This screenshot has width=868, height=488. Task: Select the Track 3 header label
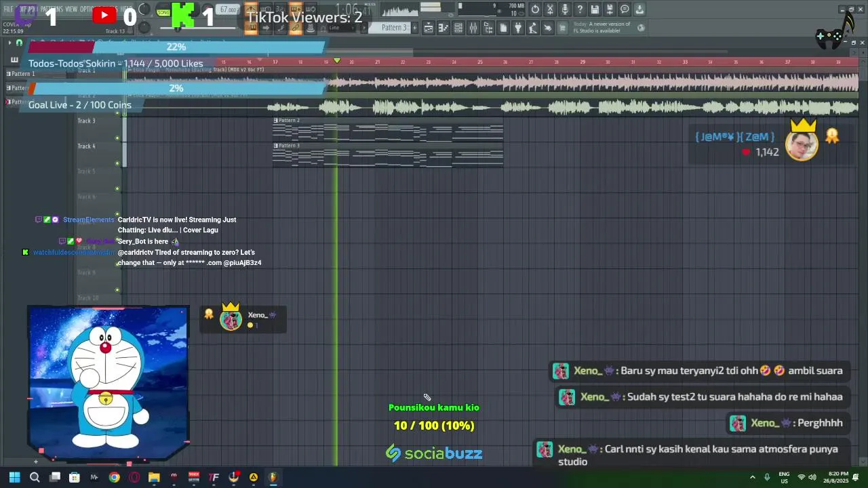[86, 121]
